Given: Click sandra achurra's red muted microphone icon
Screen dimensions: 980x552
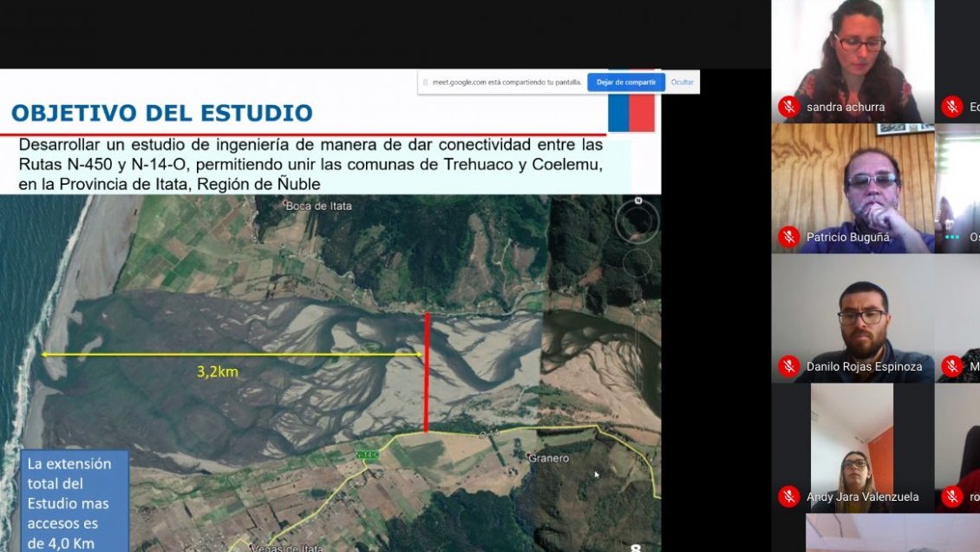Looking at the screenshot, I should tap(788, 105).
